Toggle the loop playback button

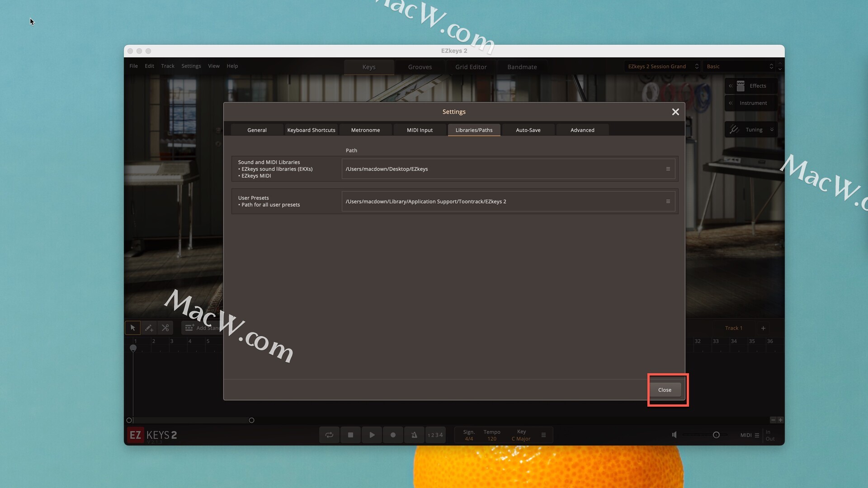click(329, 435)
